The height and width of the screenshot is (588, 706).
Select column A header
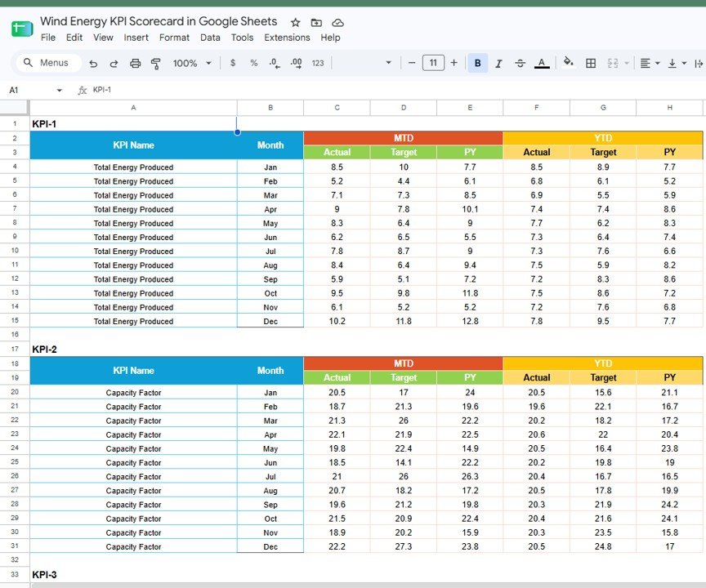pos(133,108)
